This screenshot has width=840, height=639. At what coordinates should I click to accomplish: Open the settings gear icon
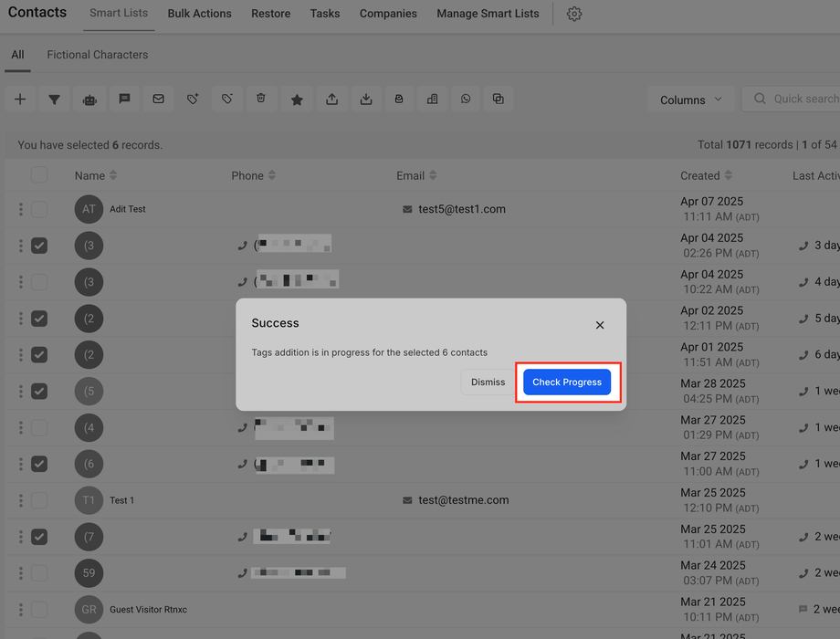(x=574, y=14)
